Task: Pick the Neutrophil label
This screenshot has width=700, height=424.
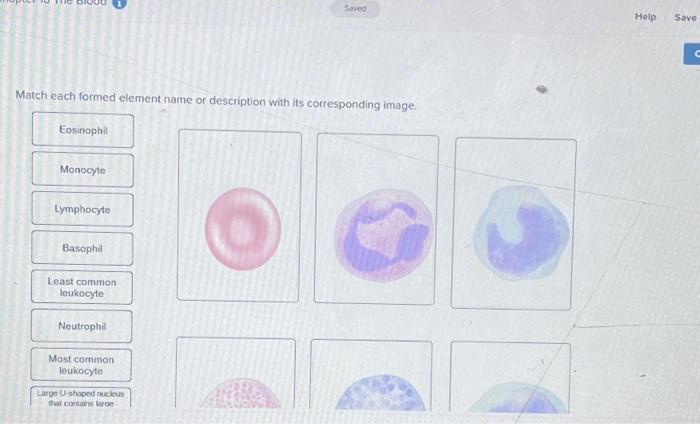Action: coord(82,326)
